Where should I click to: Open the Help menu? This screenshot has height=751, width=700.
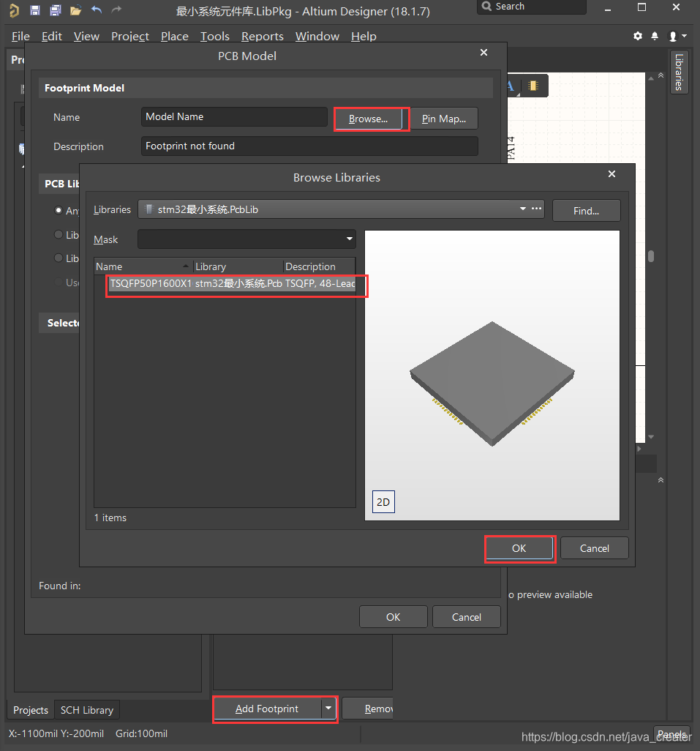(364, 37)
